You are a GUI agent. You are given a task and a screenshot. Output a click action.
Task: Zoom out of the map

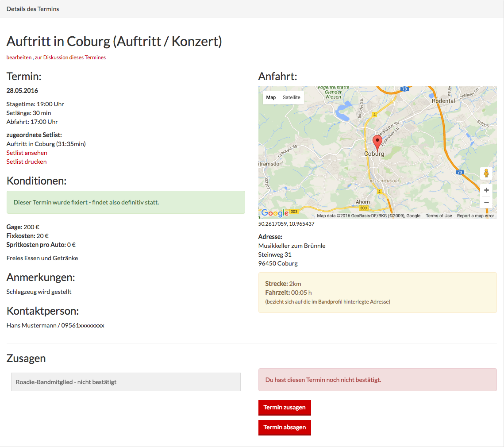tap(486, 202)
